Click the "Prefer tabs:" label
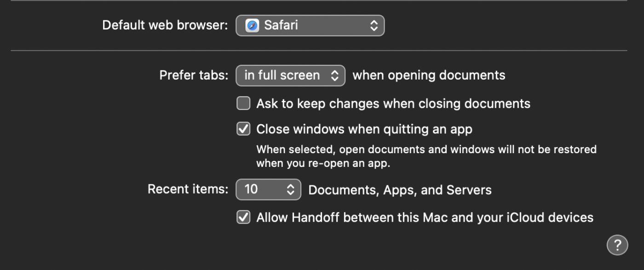The height and width of the screenshot is (270, 644). 194,75
